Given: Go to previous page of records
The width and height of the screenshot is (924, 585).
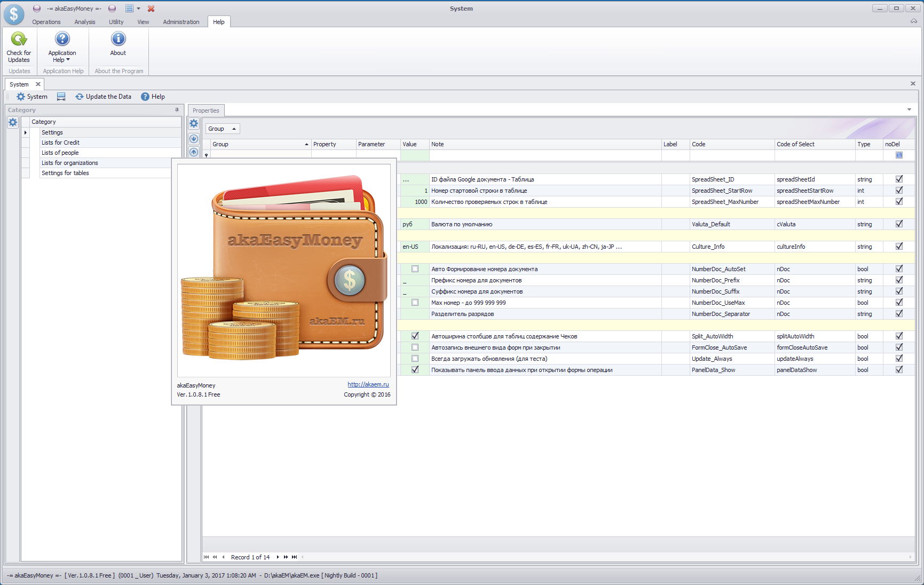Looking at the screenshot, I should coord(215,557).
